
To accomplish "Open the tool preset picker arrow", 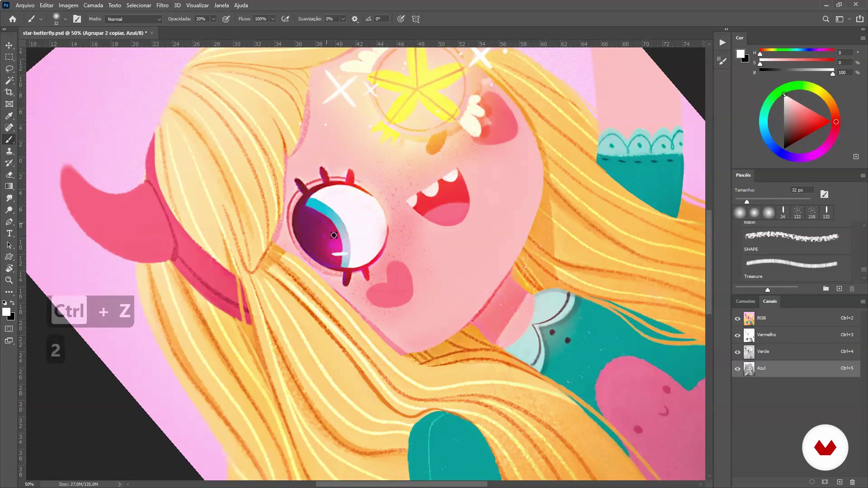I will [x=41, y=19].
